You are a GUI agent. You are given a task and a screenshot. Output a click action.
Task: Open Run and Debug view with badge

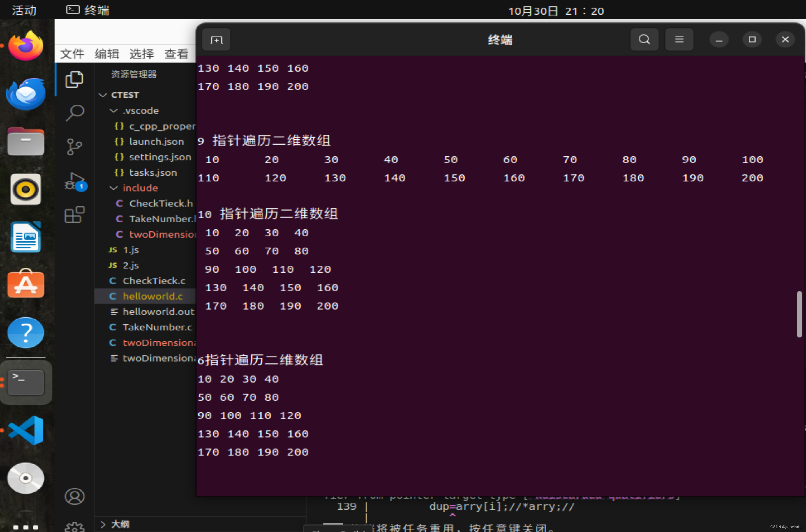pyautogui.click(x=74, y=181)
